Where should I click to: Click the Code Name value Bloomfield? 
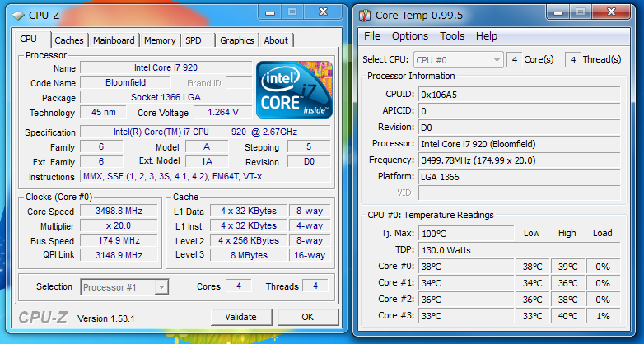126,82
